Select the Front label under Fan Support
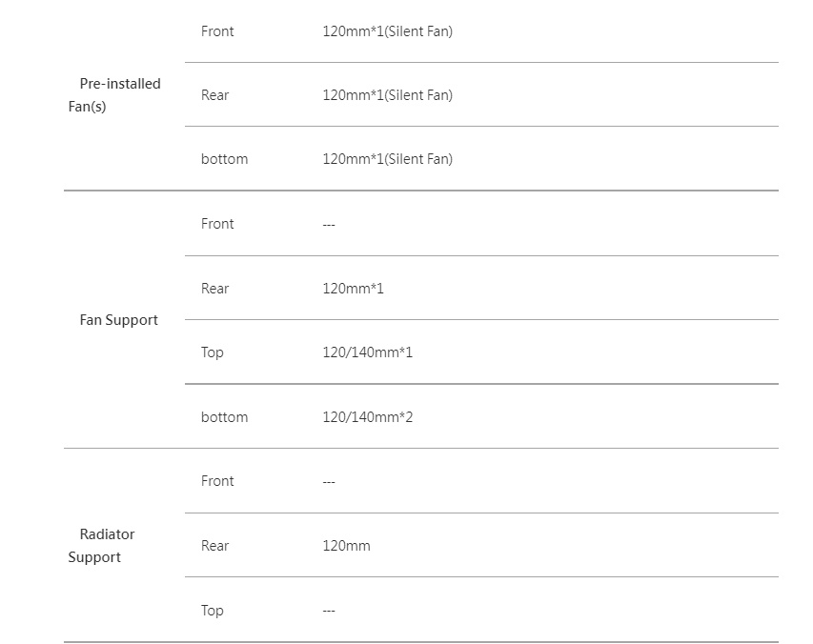 point(217,224)
